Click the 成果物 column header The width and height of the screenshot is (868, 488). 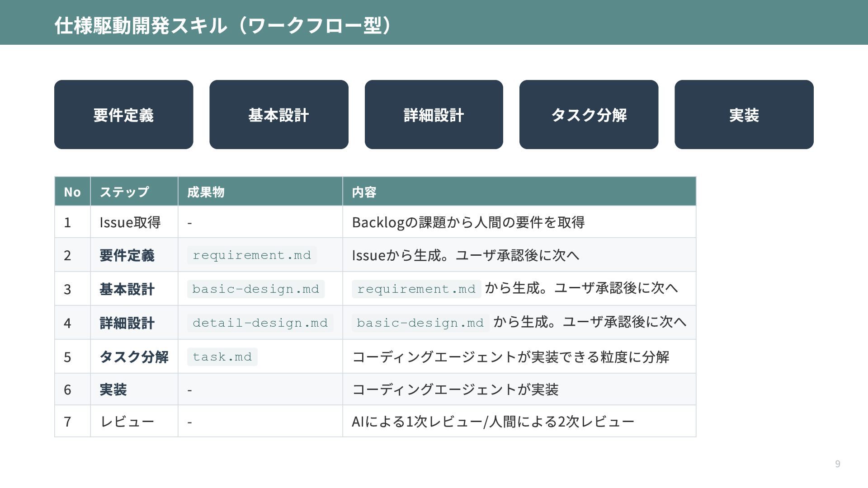click(206, 192)
